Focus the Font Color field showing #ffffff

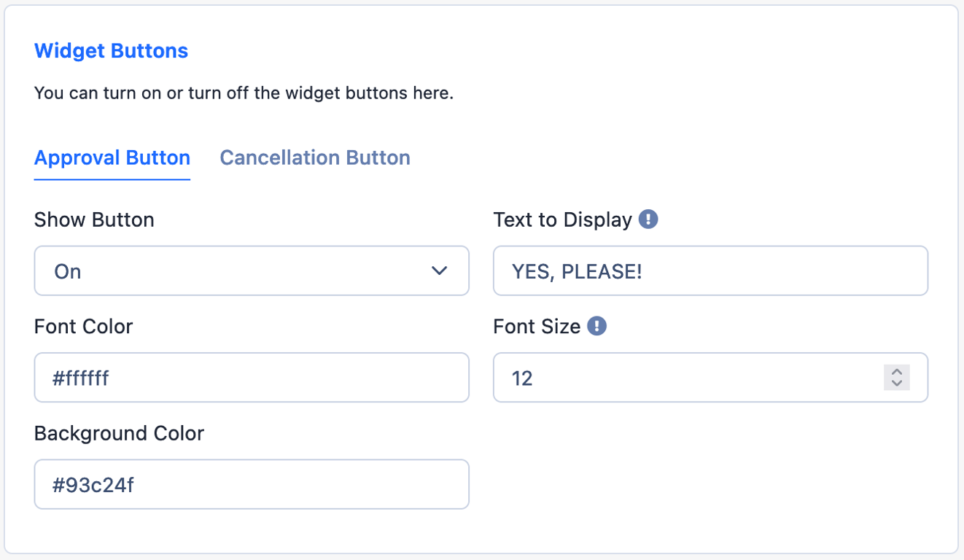coord(252,378)
